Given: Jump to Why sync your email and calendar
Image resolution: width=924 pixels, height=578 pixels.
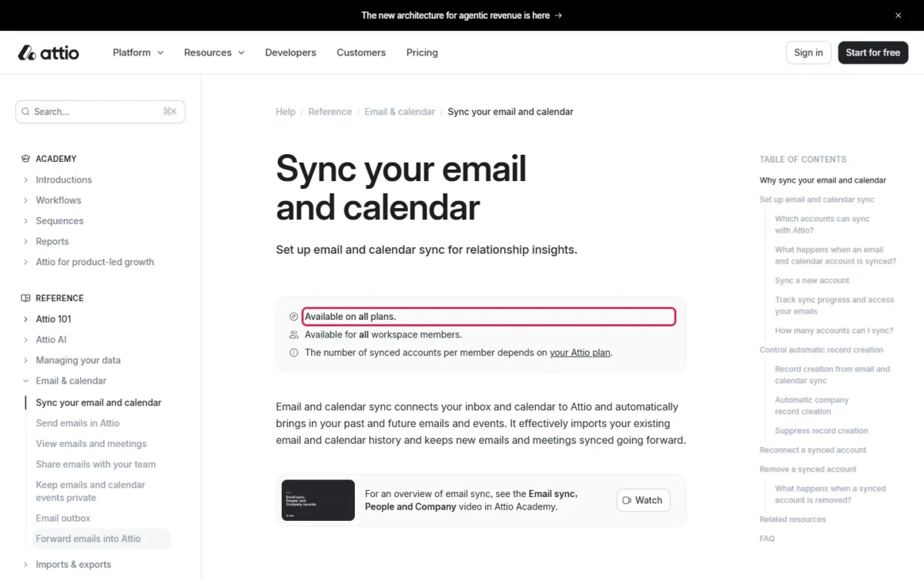Looking at the screenshot, I should (x=822, y=180).
